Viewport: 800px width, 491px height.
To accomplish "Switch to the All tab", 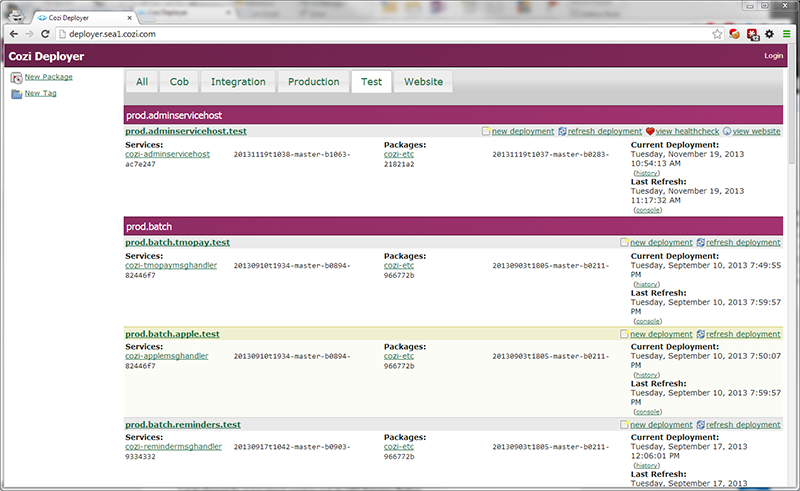I will [x=142, y=82].
